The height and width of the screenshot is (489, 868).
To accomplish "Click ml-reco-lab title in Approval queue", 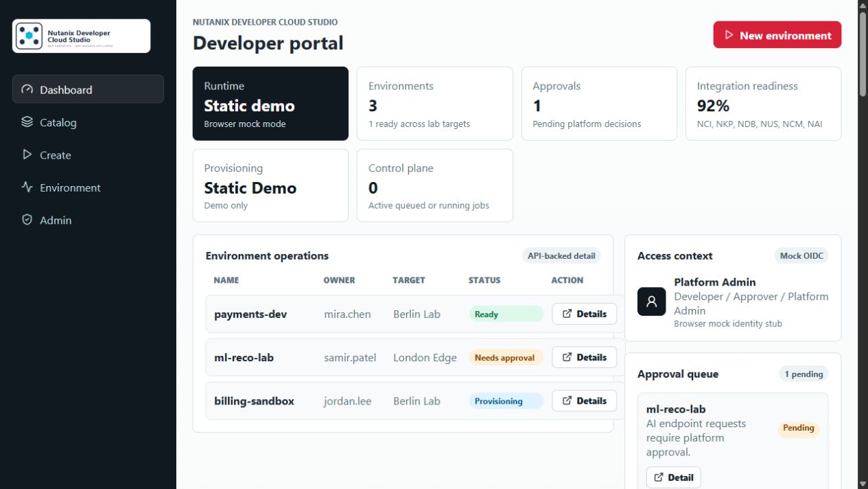I will tap(676, 409).
